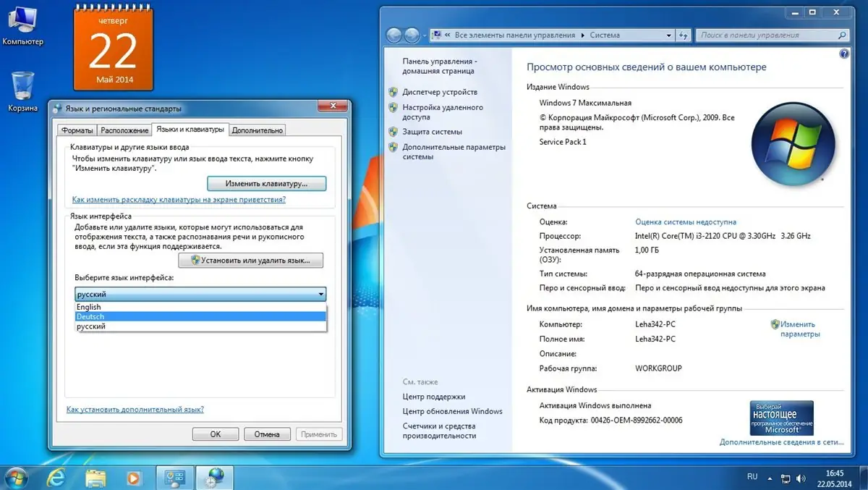Screen dimensions: 868x490
Task: Click the network icon in the system tray
Action: 786,478
